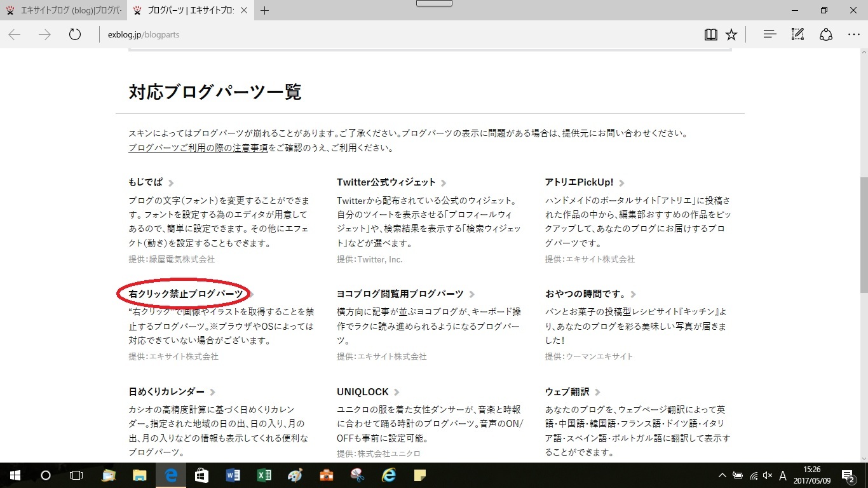Viewport: 868px width, 488px height.
Task: Close the ブログパーツ tab
Action: click(245, 11)
